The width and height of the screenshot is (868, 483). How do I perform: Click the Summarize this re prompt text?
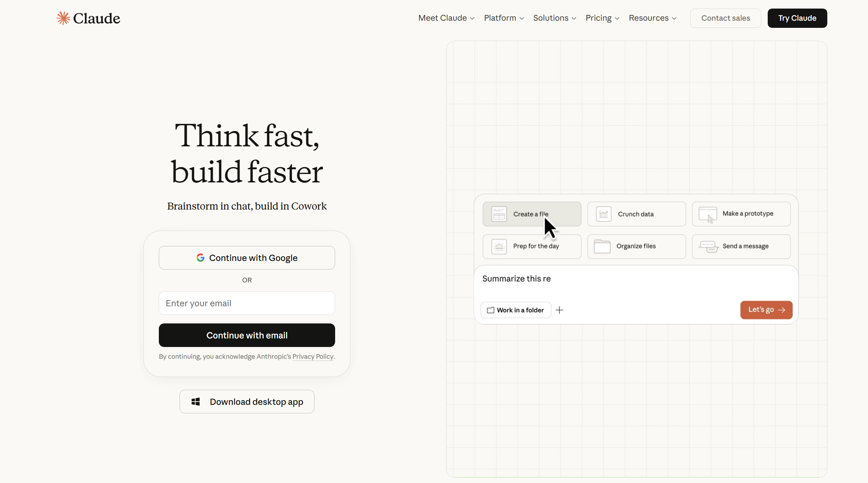[x=516, y=278]
